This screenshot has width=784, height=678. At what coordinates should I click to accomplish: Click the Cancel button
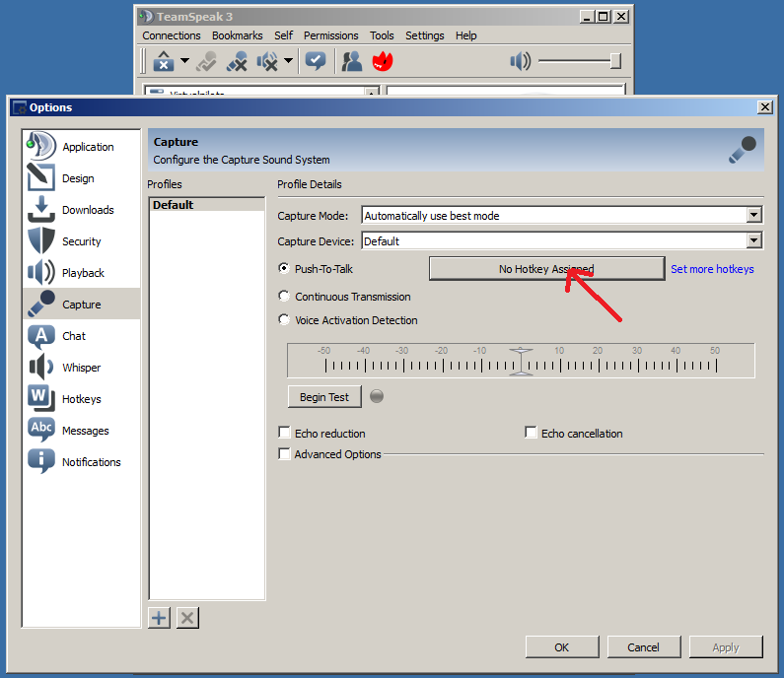point(644,647)
